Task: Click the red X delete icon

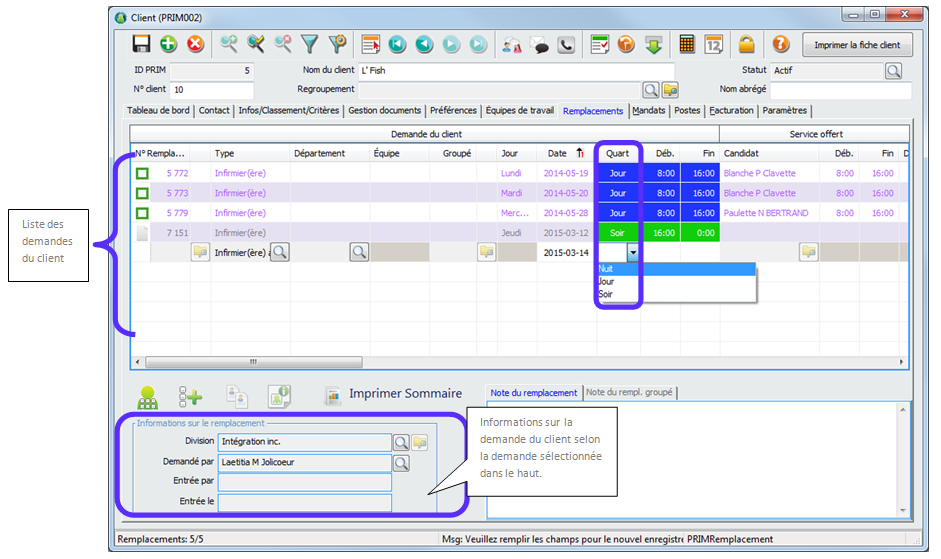Action: pyautogui.click(x=195, y=44)
